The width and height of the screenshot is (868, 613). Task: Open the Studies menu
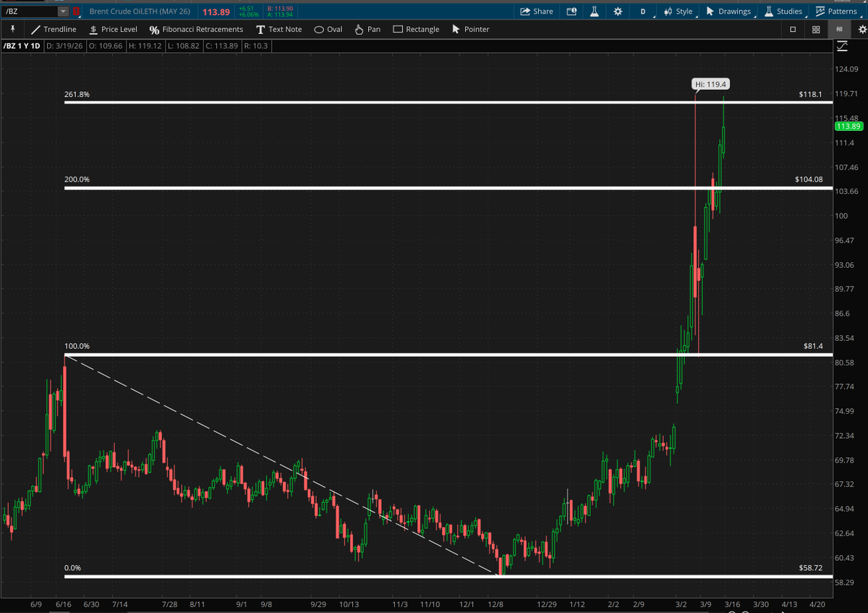coord(783,12)
